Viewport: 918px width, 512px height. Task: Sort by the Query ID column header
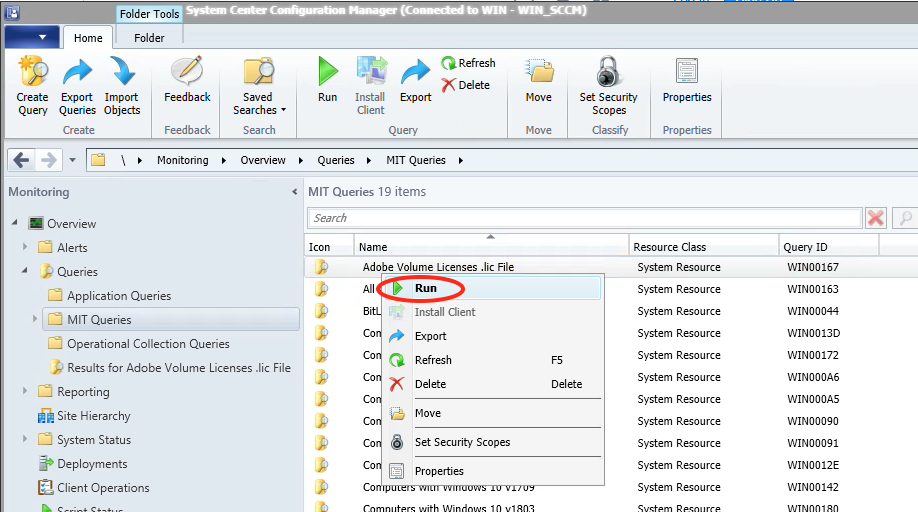click(828, 246)
